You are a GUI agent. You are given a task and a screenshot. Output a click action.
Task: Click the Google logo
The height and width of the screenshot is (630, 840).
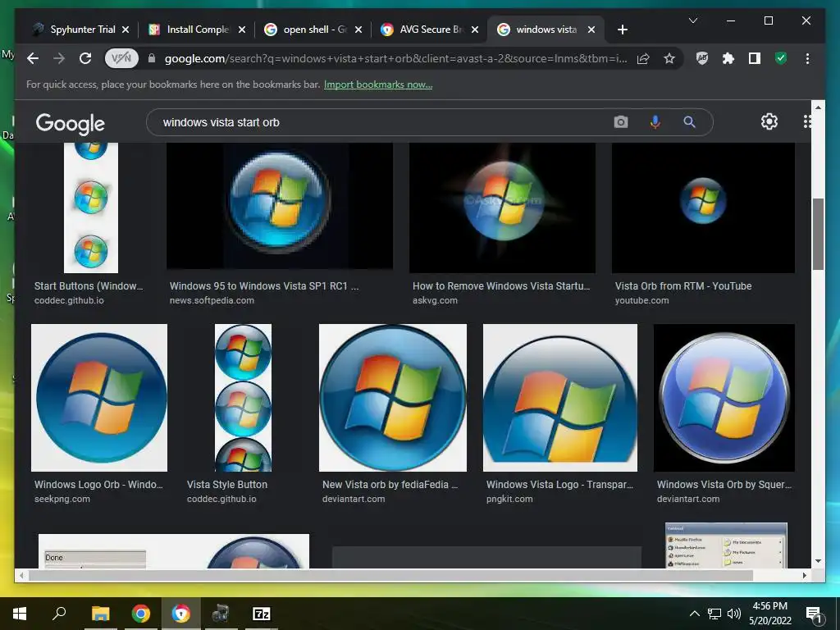pyautogui.click(x=71, y=123)
